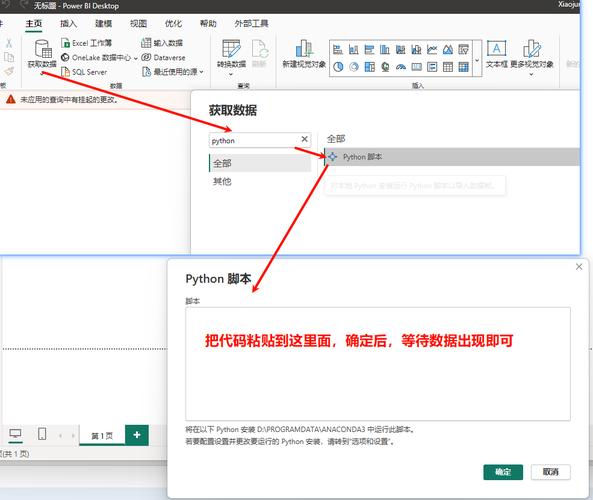Insert a treemap visual
593x500 pixels.
coord(369,67)
